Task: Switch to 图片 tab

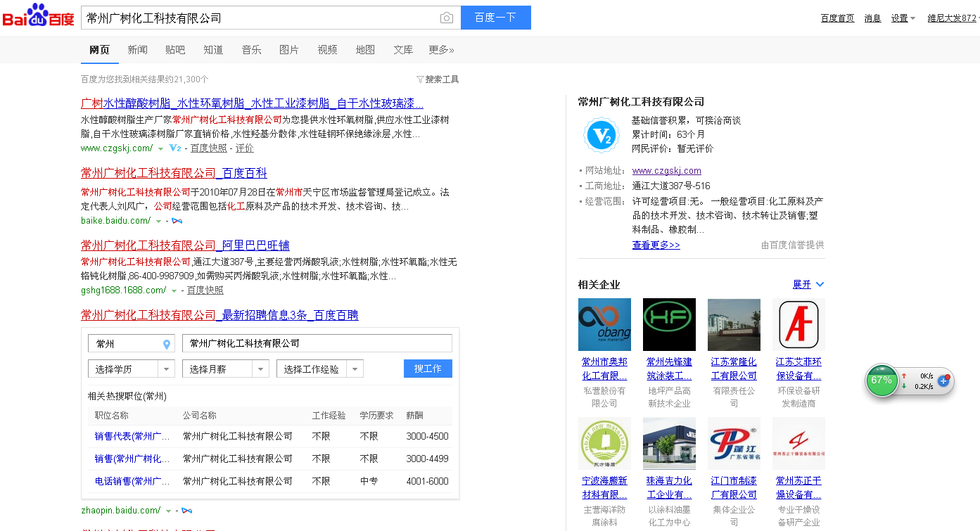Action: [289, 50]
